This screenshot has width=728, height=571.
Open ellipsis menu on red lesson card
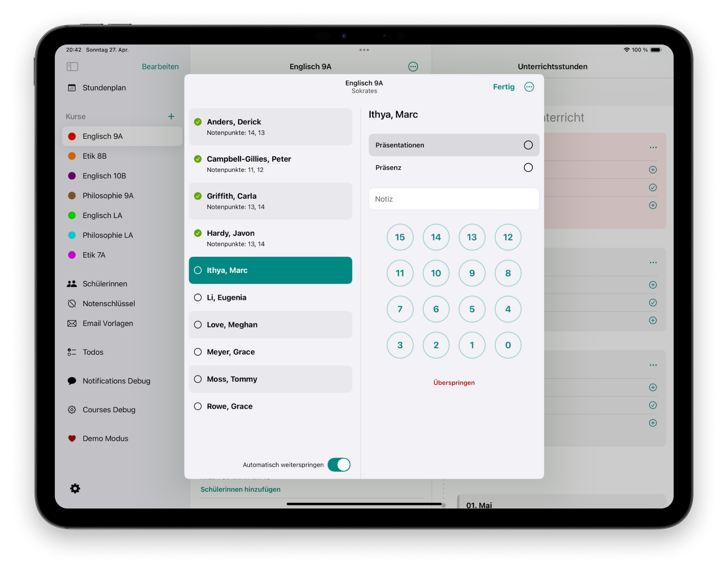click(x=653, y=147)
